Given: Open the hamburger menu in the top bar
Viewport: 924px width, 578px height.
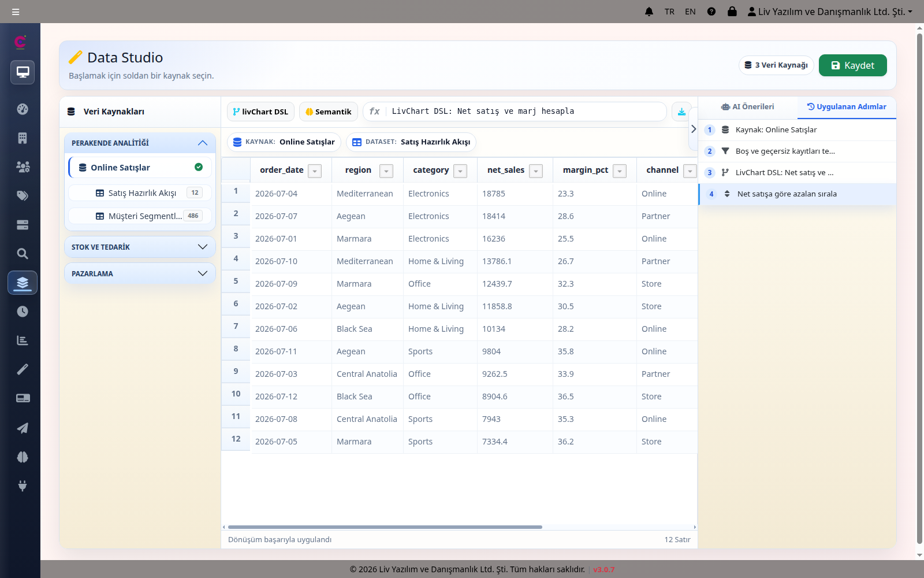Looking at the screenshot, I should 16,12.
